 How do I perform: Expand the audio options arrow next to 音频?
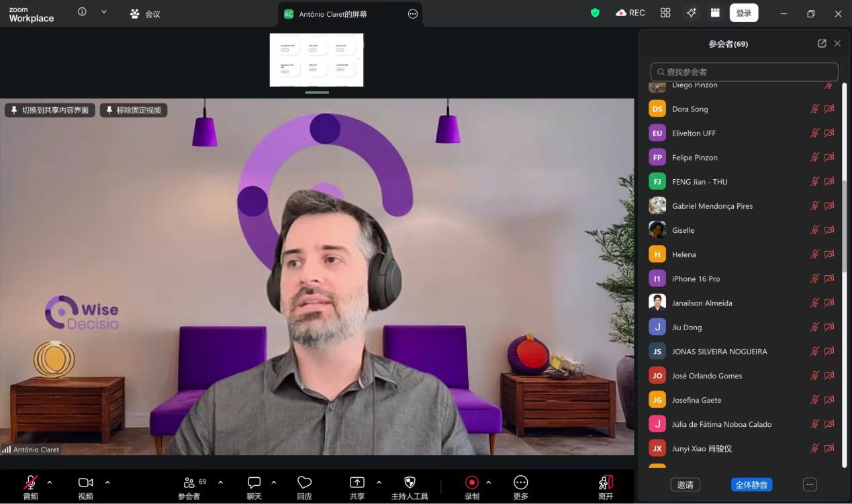tap(50, 483)
